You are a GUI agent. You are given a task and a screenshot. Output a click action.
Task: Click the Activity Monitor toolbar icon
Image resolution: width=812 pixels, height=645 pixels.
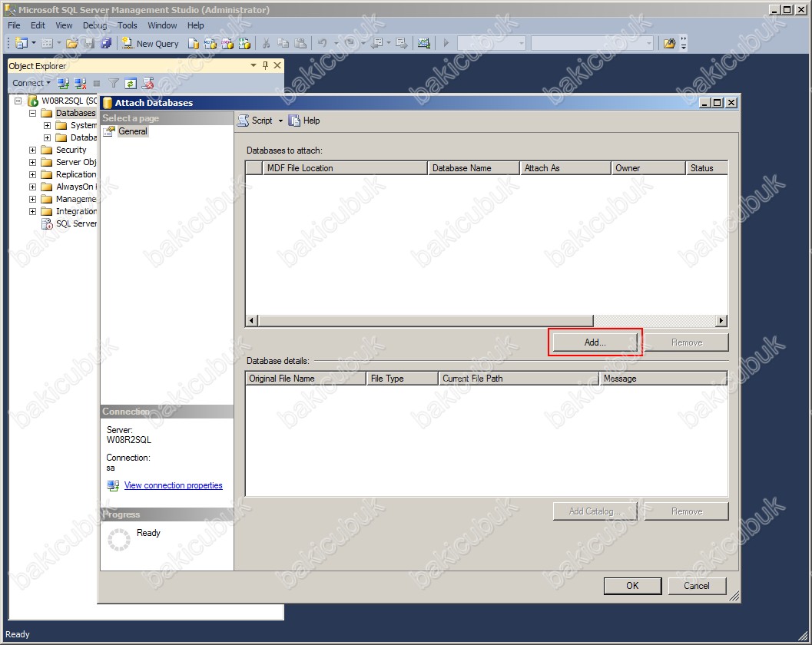tap(424, 44)
